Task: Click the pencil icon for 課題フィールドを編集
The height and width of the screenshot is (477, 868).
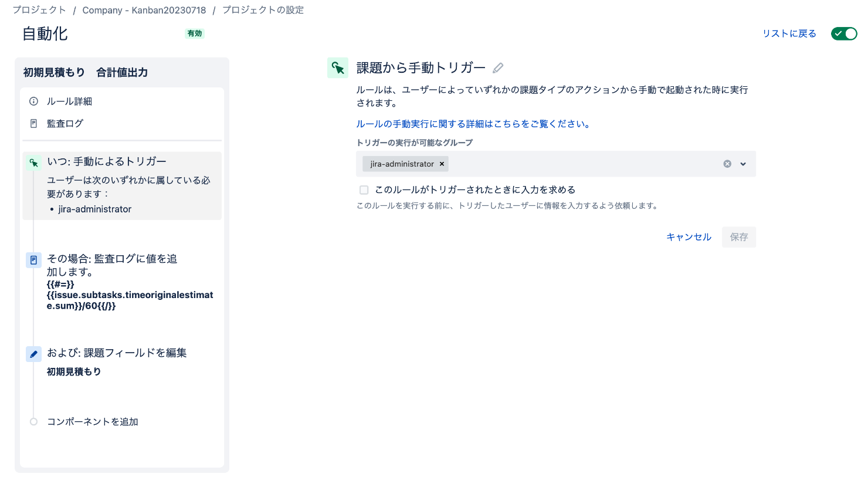Action: tap(33, 354)
